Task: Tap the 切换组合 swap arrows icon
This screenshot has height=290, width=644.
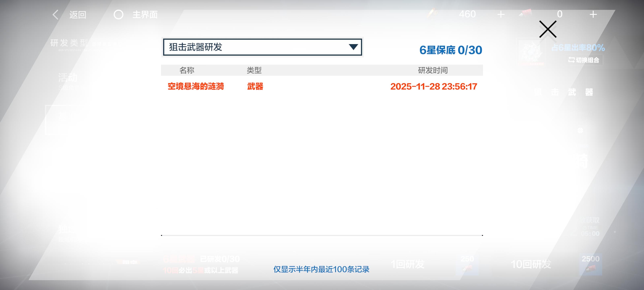Action: click(x=571, y=60)
